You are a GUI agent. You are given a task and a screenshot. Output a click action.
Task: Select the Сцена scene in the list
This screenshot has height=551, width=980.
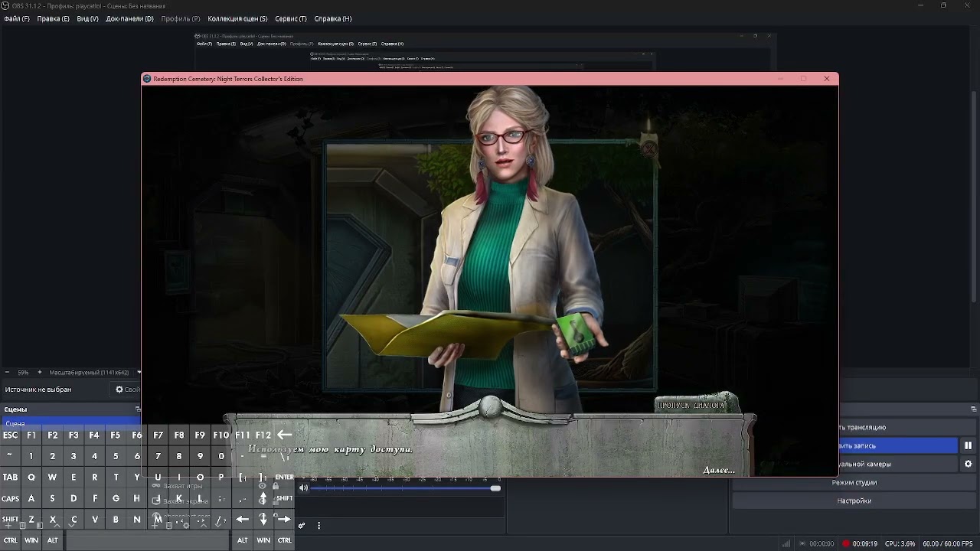(70, 423)
